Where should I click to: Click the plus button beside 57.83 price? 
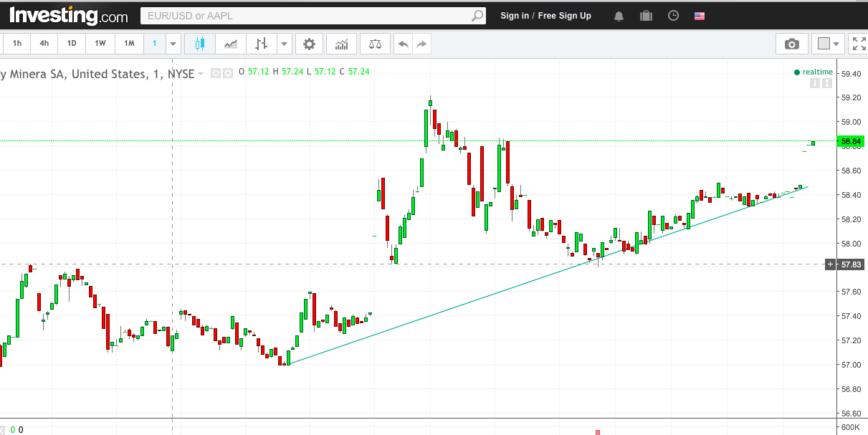click(830, 264)
